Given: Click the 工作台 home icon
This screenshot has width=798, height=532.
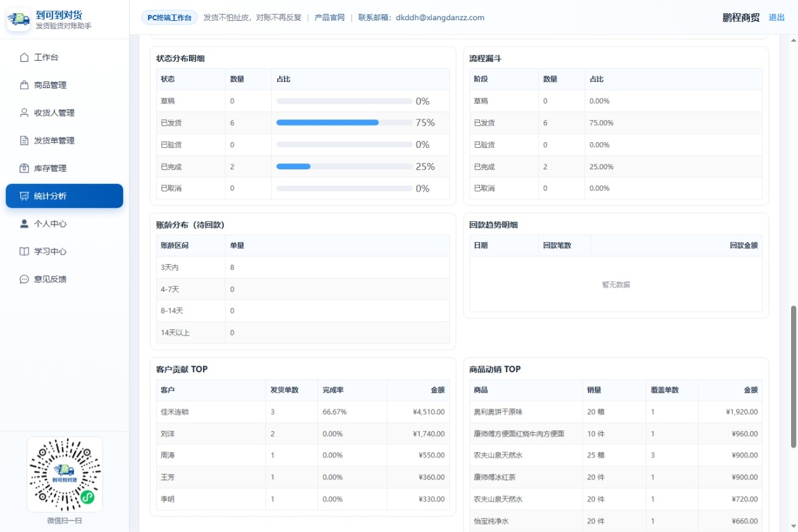Looking at the screenshot, I should coord(24,57).
